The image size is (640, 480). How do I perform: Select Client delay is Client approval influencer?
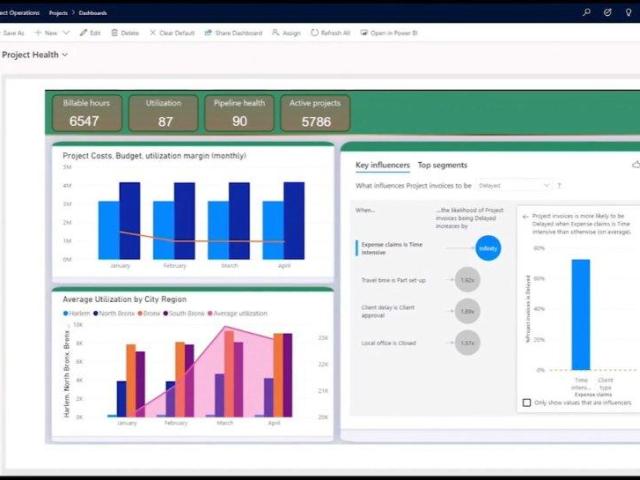pos(388,311)
